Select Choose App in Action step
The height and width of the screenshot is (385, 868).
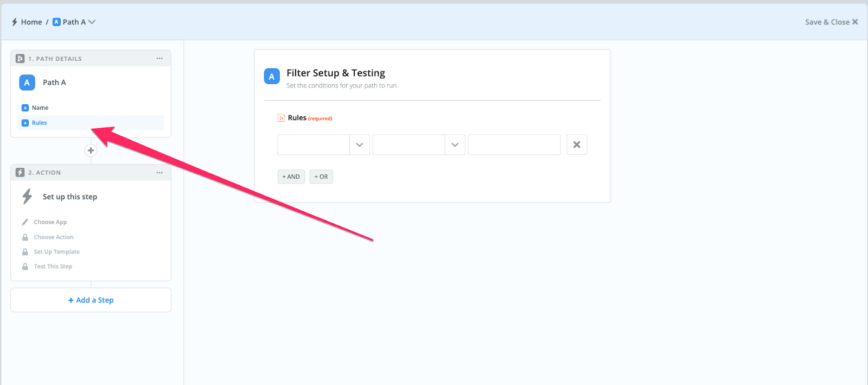click(50, 222)
